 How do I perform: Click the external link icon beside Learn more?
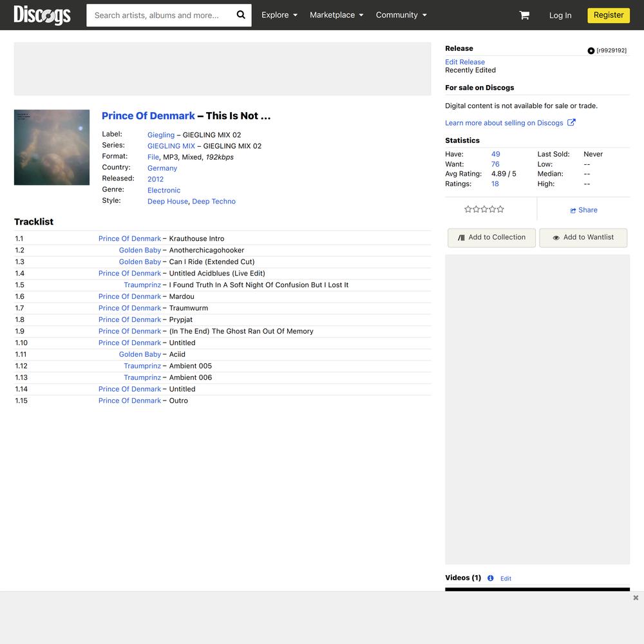571,122
